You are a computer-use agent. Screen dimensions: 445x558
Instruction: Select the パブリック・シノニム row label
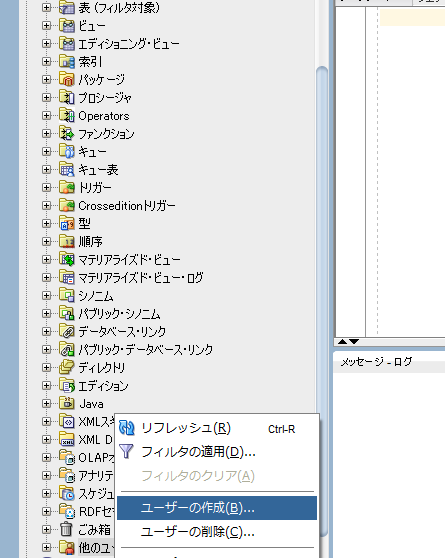(x=119, y=314)
